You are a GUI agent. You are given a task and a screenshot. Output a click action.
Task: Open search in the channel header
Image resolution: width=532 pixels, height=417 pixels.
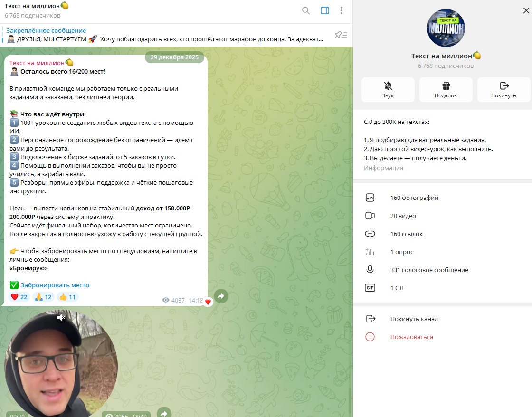[x=306, y=10]
